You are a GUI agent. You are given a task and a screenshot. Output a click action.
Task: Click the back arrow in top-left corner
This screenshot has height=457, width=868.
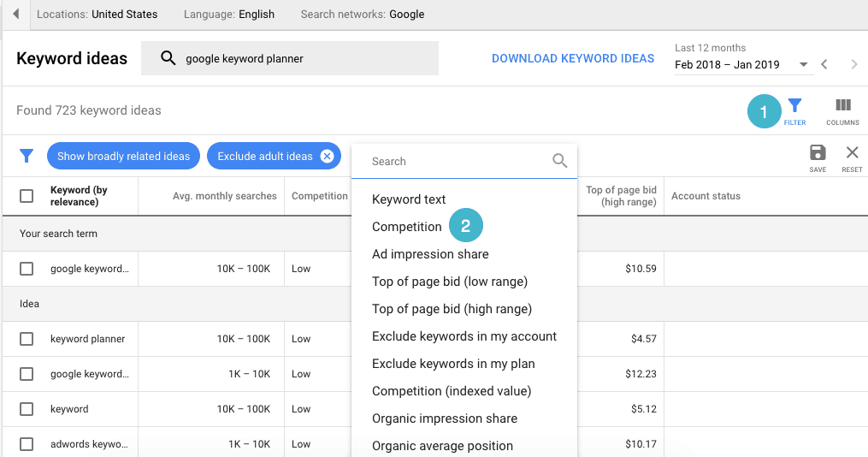coord(16,15)
